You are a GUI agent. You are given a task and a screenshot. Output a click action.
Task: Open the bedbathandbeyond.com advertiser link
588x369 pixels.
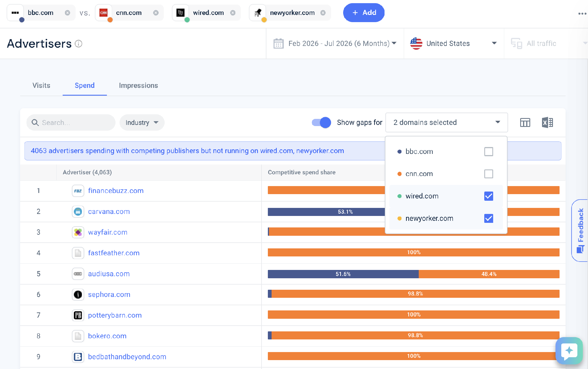point(127,357)
